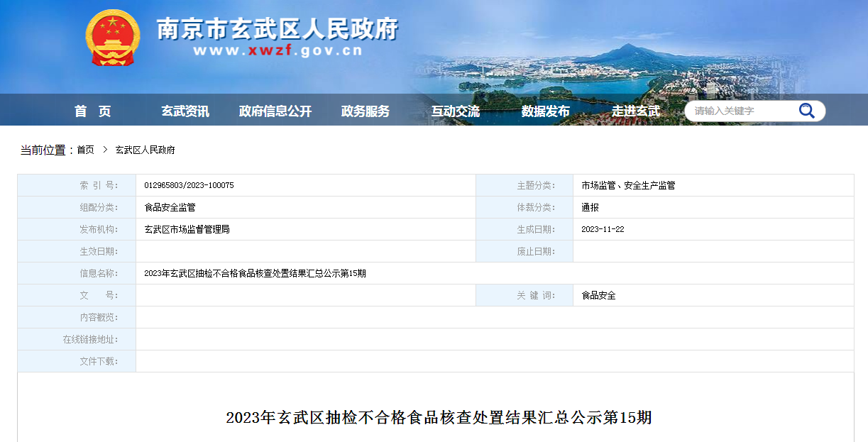
Task: Click the index number 012965803/2023-100075
Action: coord(189,185)
